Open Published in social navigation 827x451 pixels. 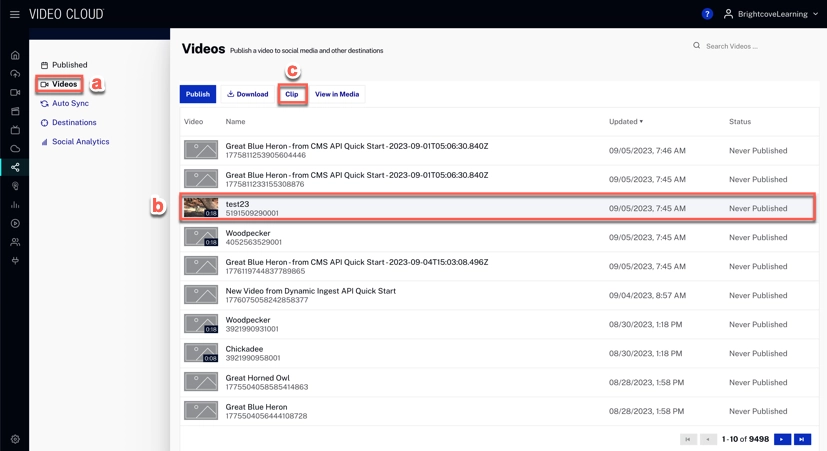69,65
